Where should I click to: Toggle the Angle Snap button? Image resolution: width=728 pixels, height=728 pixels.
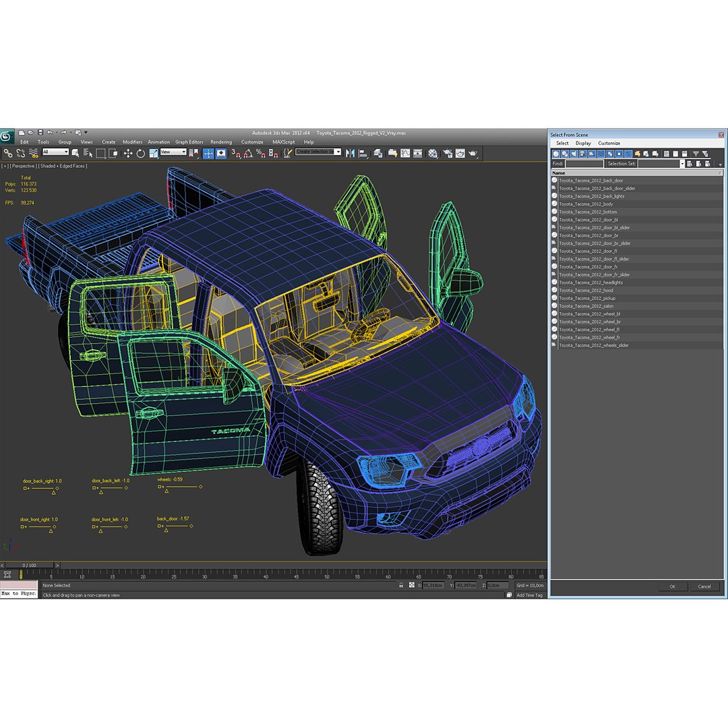(248, 153)
